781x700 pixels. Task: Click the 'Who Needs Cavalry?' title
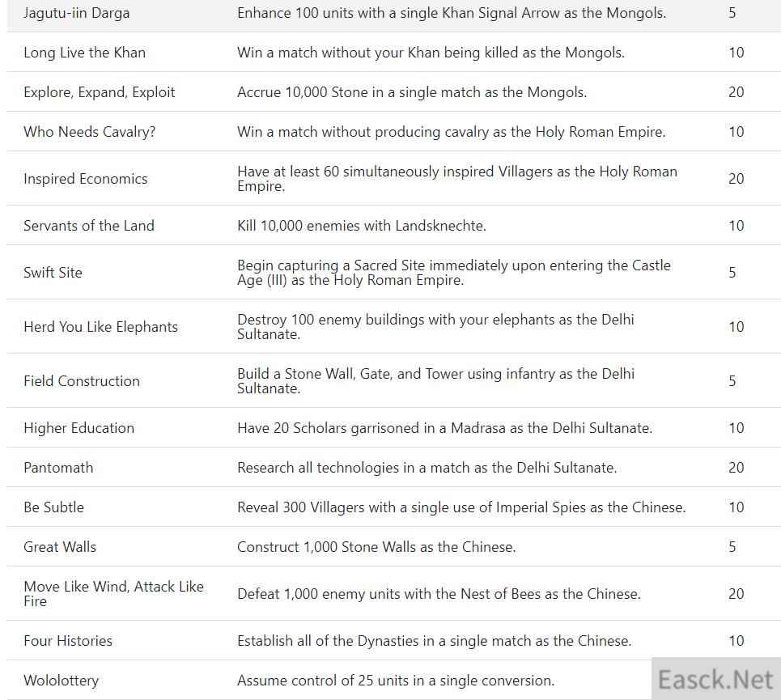click(x=90, y=131)
